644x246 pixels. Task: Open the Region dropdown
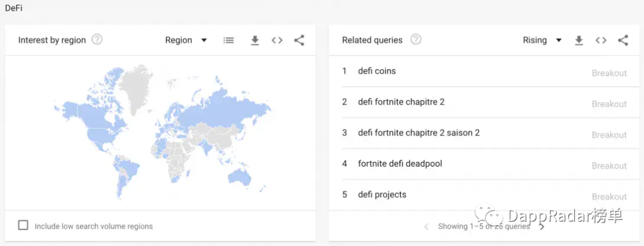point(186,41)
